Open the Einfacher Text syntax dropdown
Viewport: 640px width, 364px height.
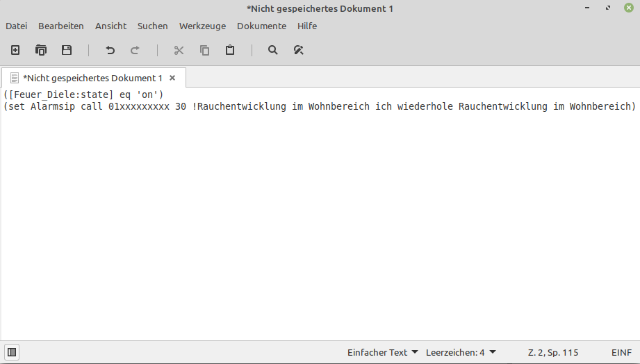(382, 352)
